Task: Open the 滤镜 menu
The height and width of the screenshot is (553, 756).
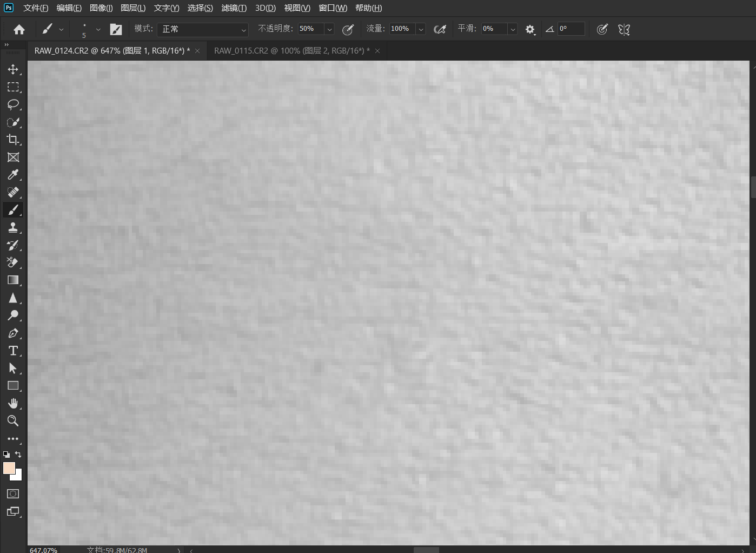Action: tap(234, 8)
